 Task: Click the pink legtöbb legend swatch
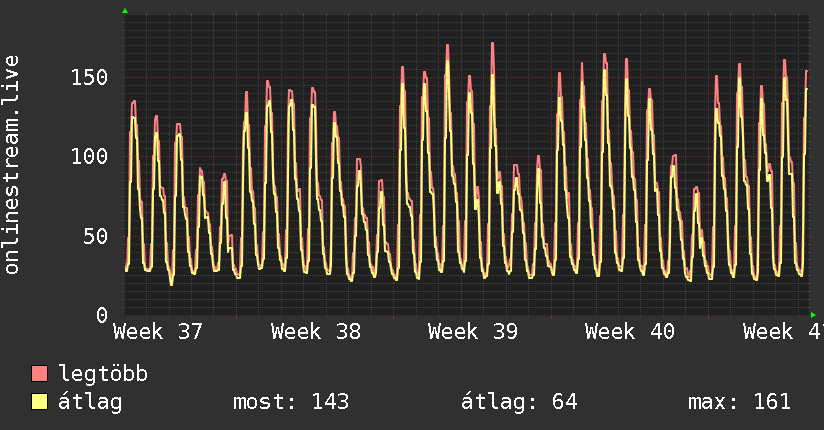(x=39, y=373)
